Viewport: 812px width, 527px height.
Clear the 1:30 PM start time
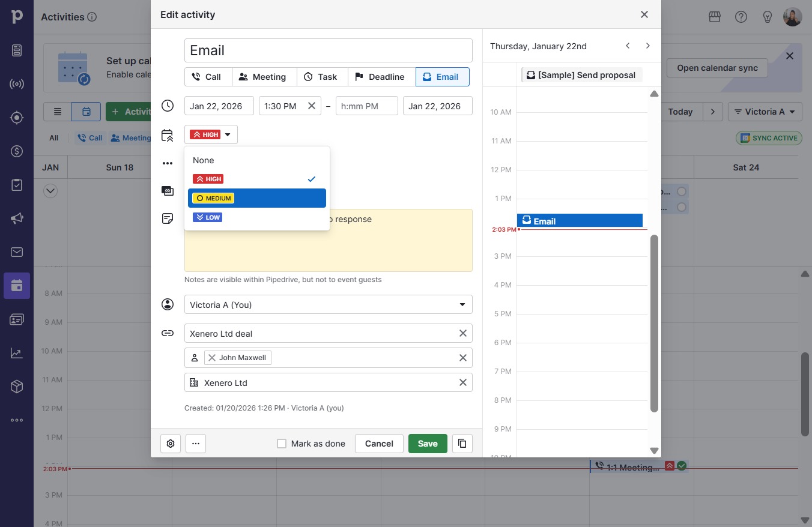coord(312,106)
